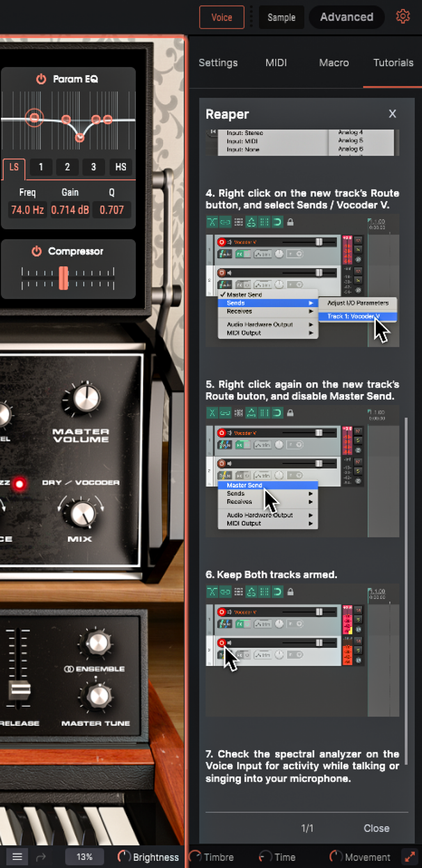Screen dimensions: 422x868
Task: Click the ringed low-shelf EQ node
Action: point(34,118)
